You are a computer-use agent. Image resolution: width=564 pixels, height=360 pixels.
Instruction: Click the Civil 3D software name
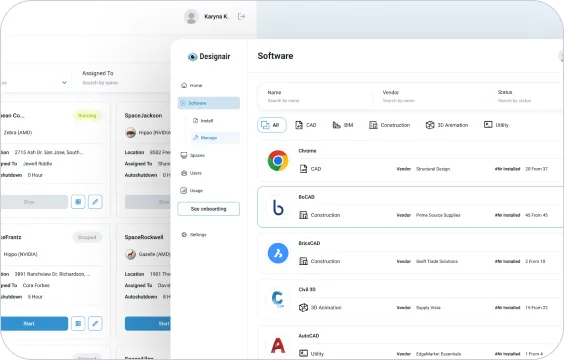[x=307, y=290]
